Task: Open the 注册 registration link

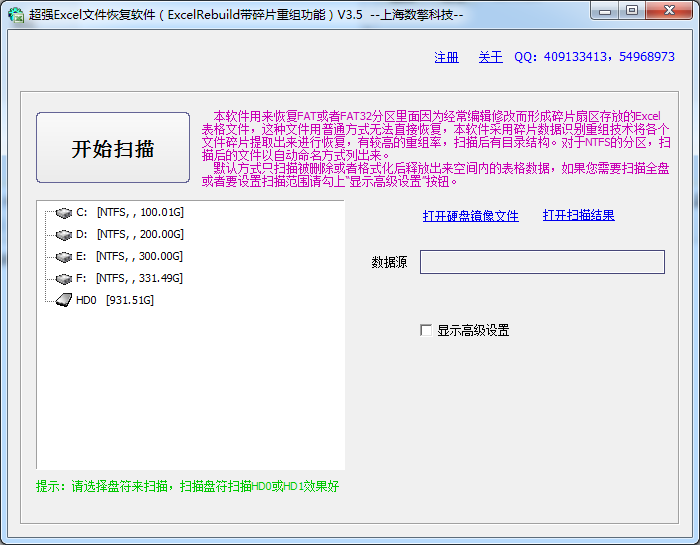Action: tap(447, 57)
